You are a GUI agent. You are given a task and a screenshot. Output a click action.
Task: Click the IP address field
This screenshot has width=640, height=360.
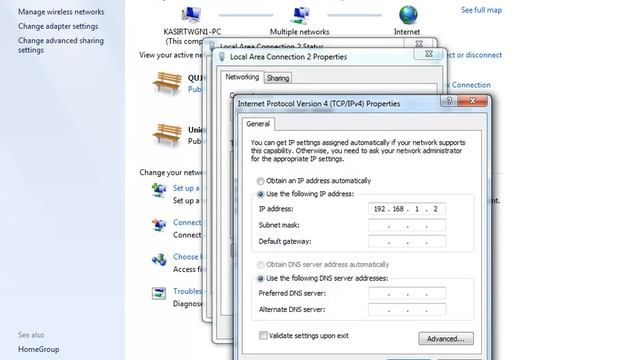pyautogui.click(x=407, y=209)
